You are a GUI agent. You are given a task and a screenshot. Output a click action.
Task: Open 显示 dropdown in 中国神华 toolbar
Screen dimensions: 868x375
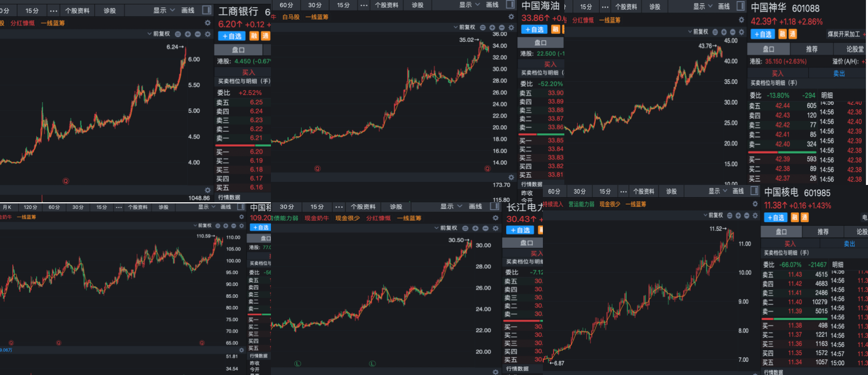(x=703, y=7)
